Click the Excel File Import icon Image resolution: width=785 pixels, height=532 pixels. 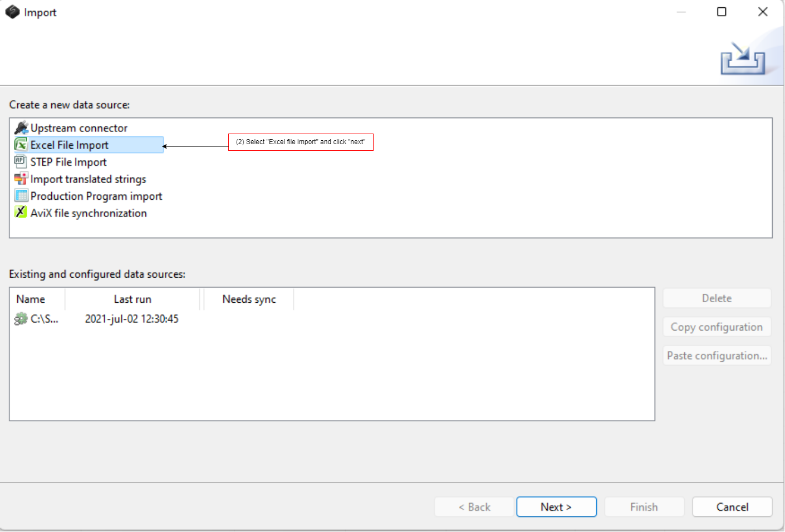pyautogui.click(x=21, y=145)
